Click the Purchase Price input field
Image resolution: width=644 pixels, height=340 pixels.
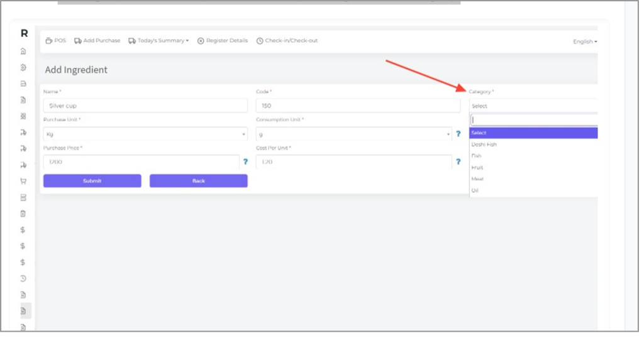coord(142,162)
